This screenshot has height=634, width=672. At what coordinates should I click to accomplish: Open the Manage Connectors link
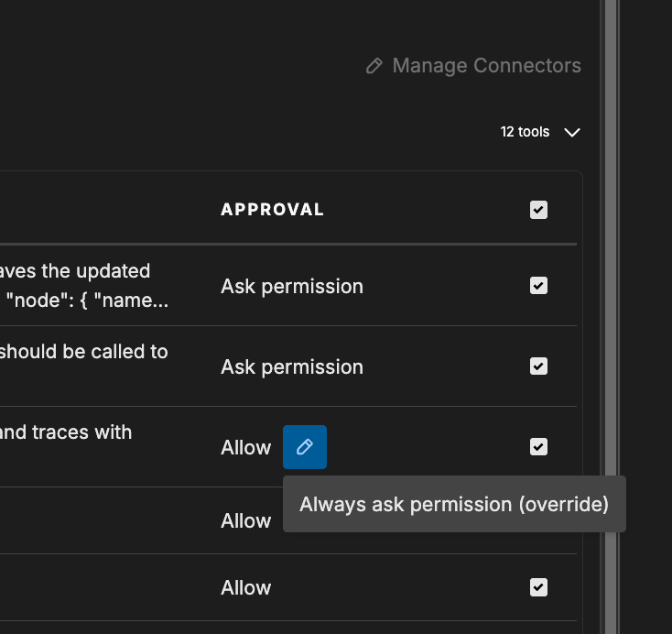pyautogui.click(x=485, y=66)
